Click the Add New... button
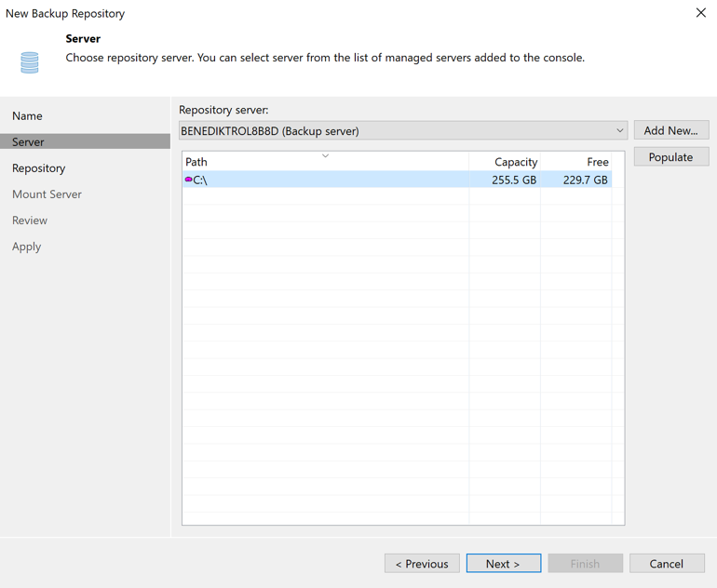 click(670, 131)
